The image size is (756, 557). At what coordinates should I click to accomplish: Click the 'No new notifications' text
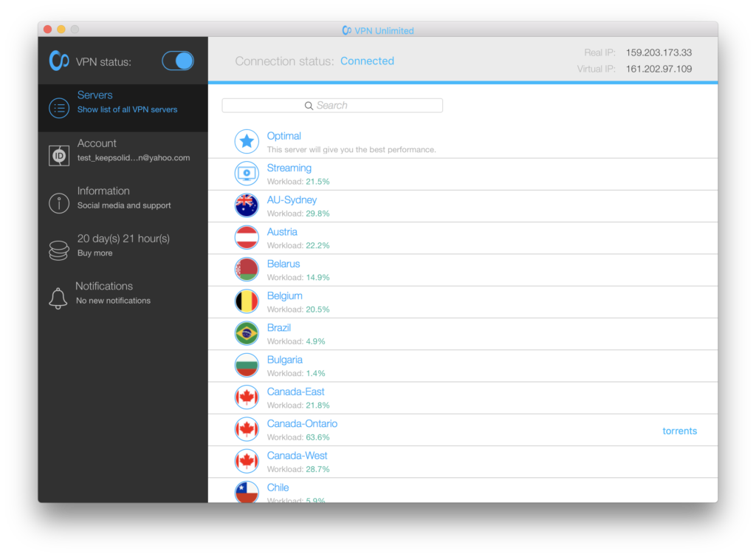point(113,301)
